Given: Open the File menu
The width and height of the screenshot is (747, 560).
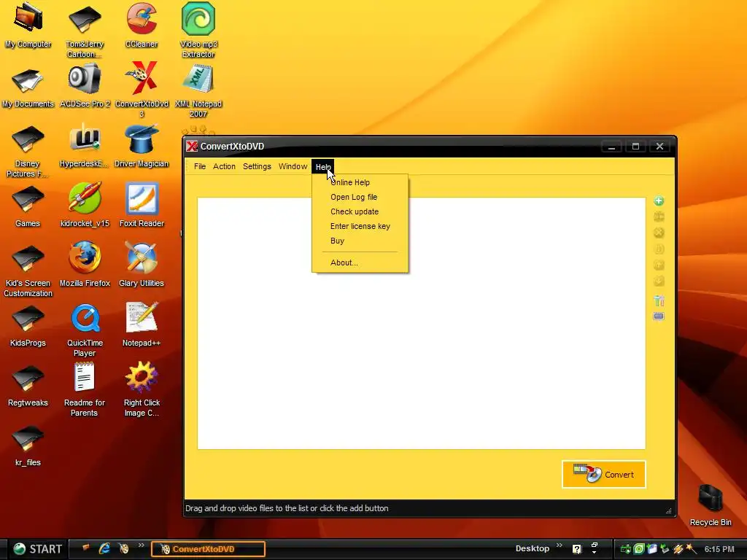Looking at the screenshot, I should (200, 167).
